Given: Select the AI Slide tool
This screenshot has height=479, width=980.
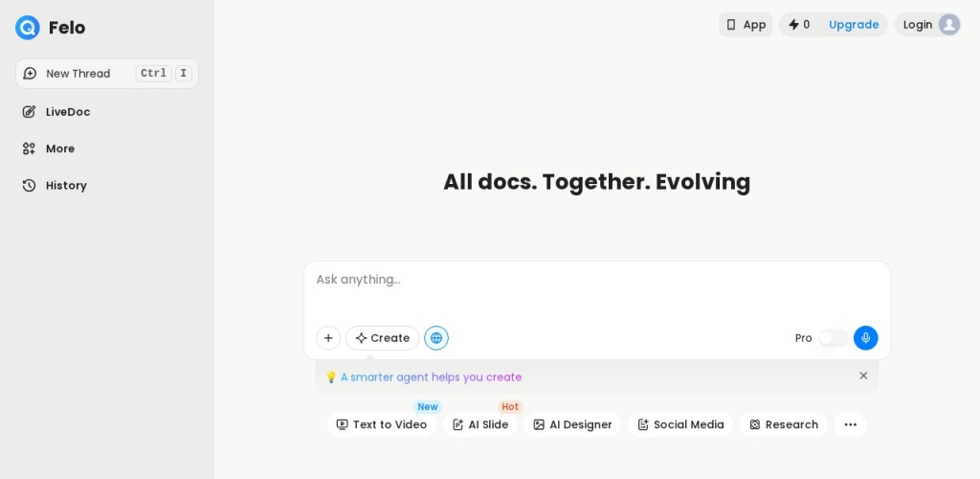Looking at the screenshot, I should coord(480,424).
